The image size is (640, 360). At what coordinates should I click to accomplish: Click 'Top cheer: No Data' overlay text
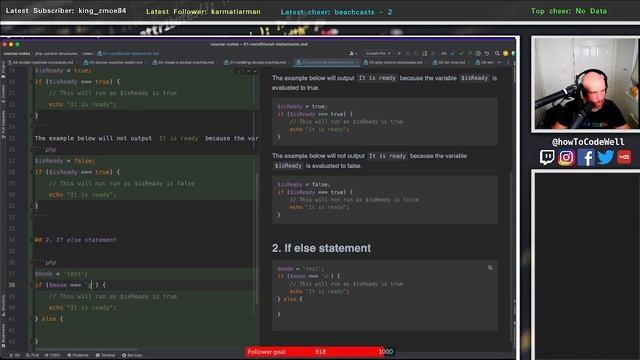point(569,11)
